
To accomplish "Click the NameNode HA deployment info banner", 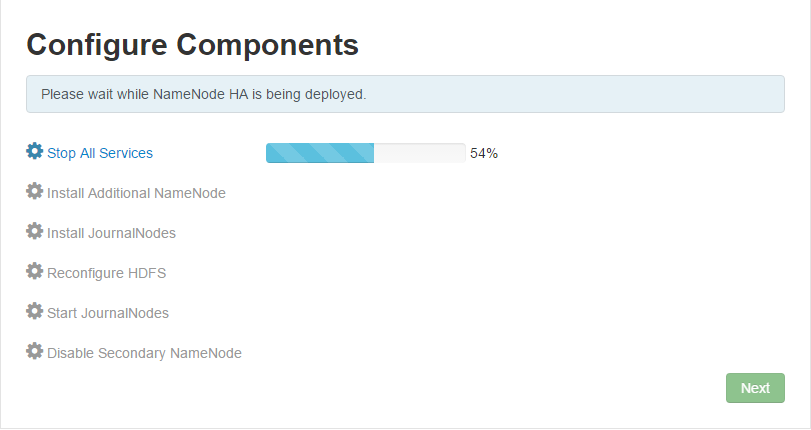I will pos(405,95).
